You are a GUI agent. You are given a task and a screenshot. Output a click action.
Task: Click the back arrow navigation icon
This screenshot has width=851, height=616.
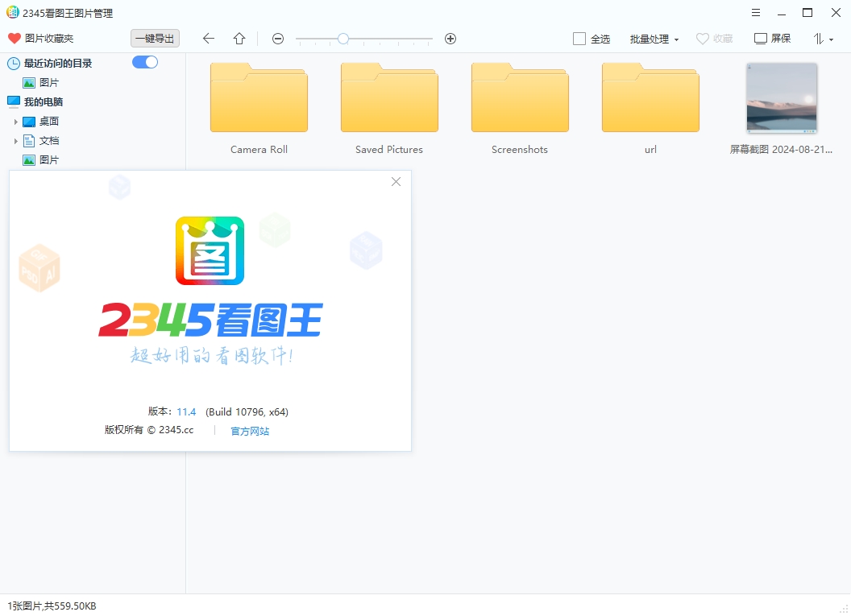pos(209,39)
